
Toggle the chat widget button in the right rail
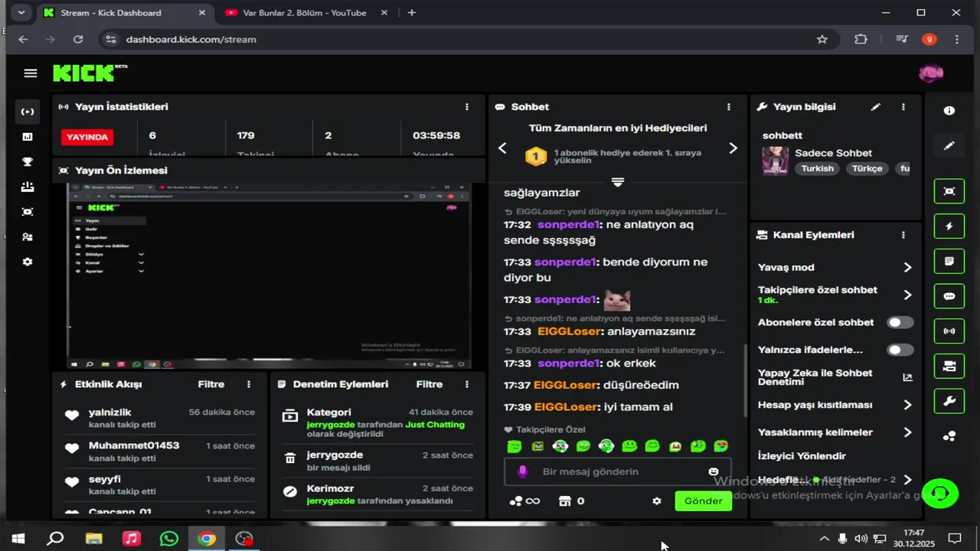pyautogui.click(x=949, y=296)
